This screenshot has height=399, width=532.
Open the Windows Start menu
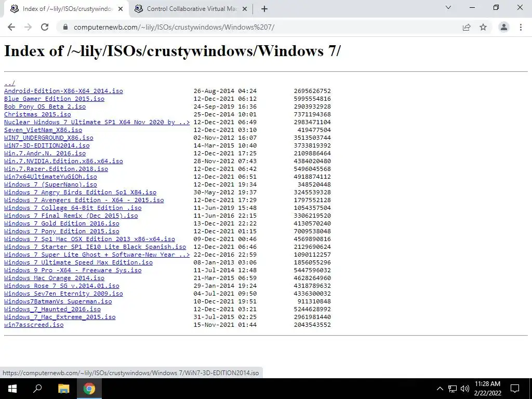(x=12, y=389)
